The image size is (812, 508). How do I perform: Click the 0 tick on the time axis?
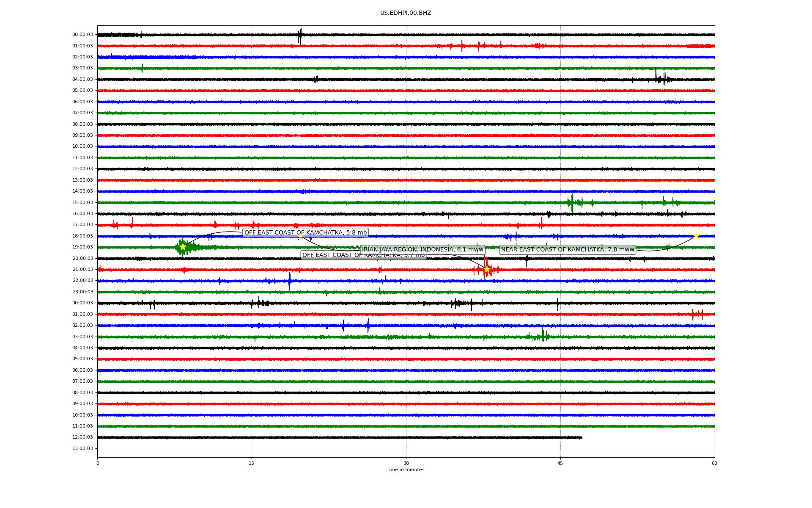[98, 463]
